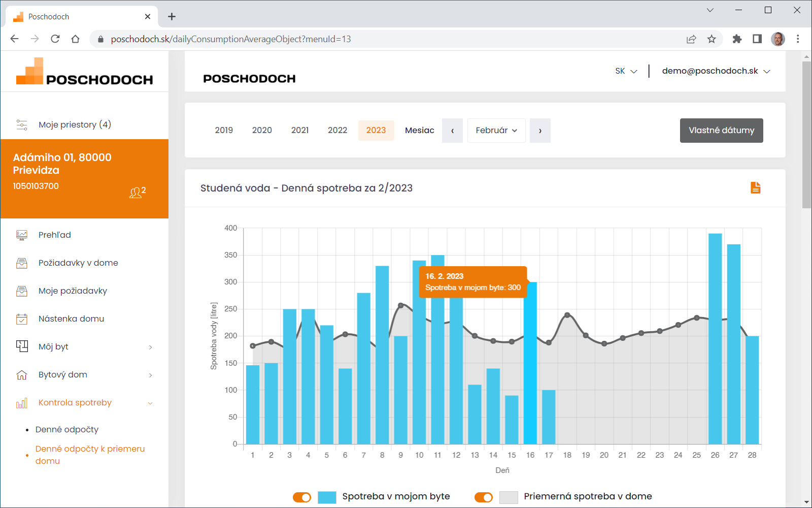Click the blue legend swatch for my flat
Screen dimensions: 812x508
click(327, 497)
